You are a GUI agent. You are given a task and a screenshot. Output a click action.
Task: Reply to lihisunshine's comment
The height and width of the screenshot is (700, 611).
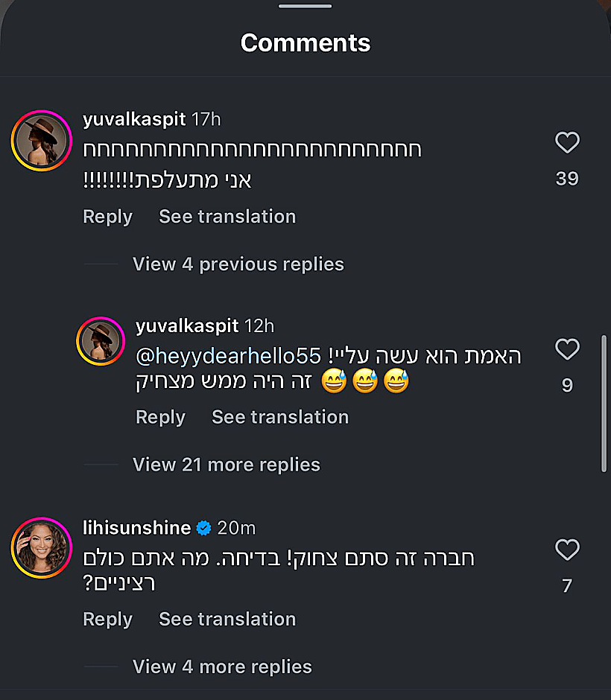[x=107, y=619]
